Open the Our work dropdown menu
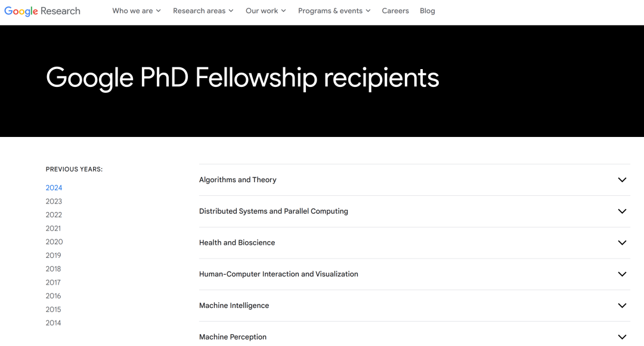This screenshot has width=644, height=346. (266, 11)
